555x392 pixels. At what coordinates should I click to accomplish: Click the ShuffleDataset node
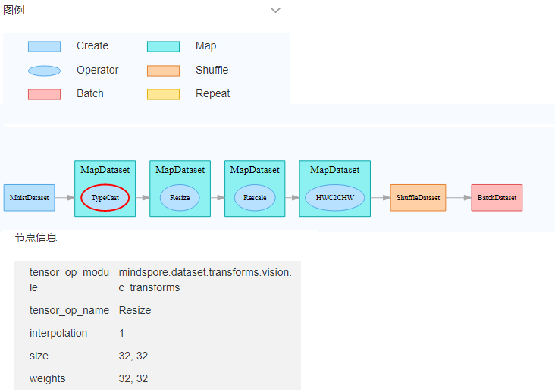[x=418, y=198]
